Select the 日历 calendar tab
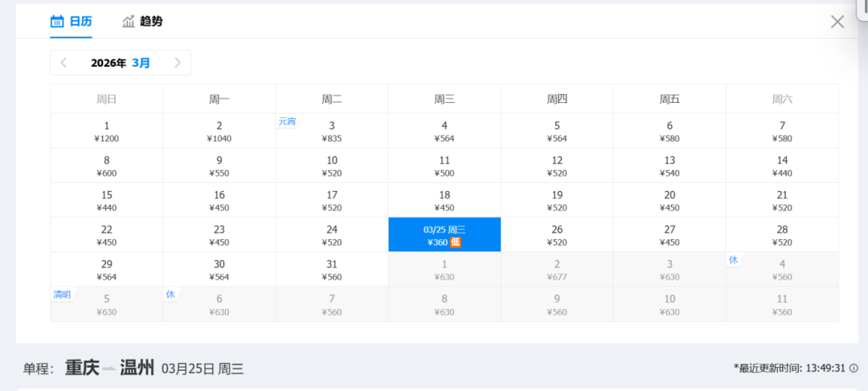 point(71,21)
